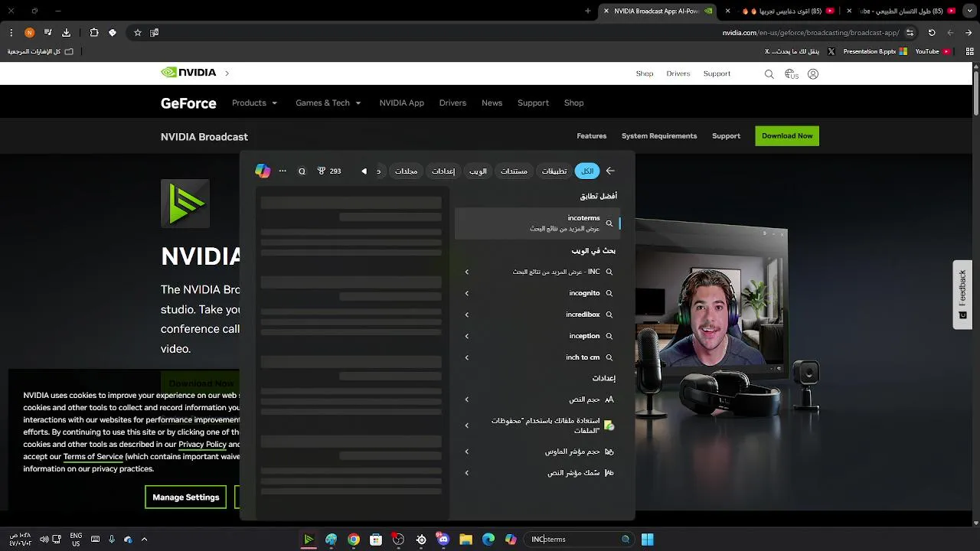Open the Presentation 8.pptx bookmark
980x551 pixels.
[875, 51]
